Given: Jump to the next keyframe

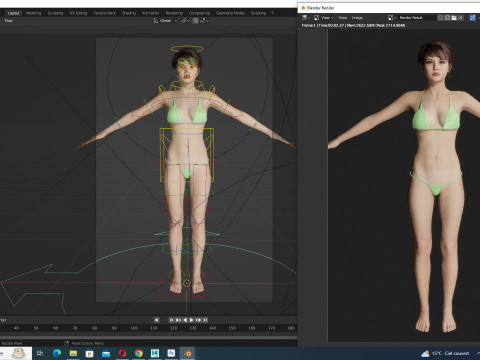Looking at the screenshot, I should pos(199,320).
